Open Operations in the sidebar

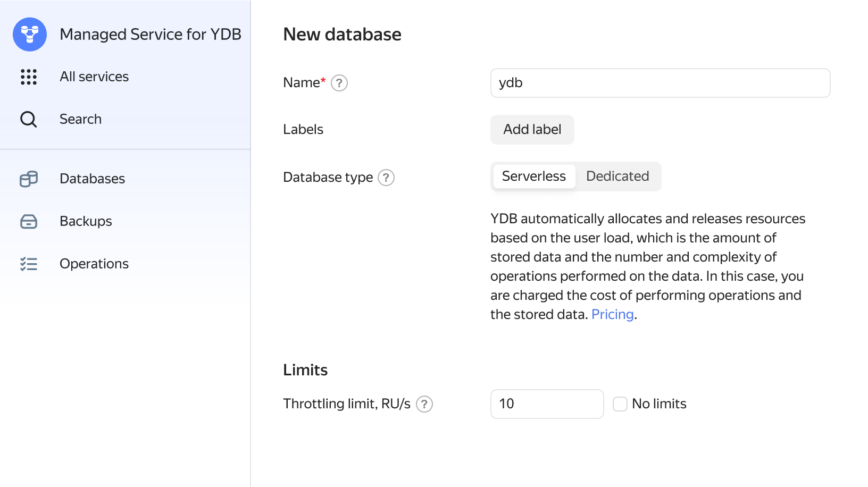[x=94, y=264]
